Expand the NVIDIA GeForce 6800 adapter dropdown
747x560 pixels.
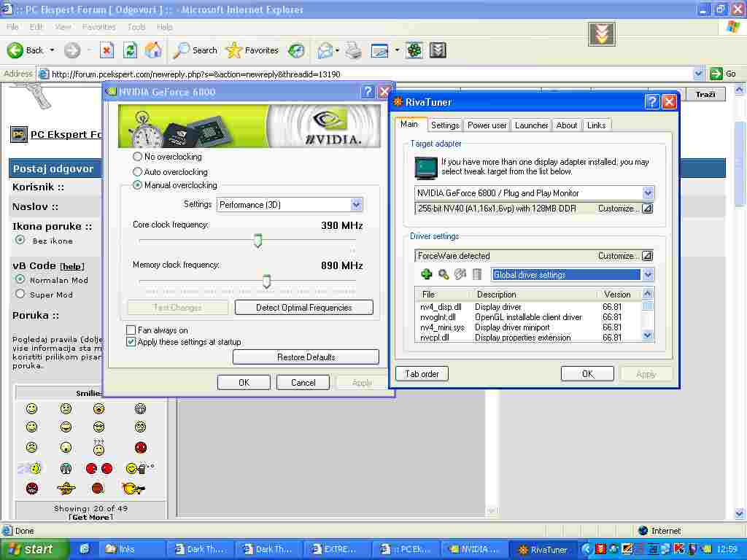(648, 193)
